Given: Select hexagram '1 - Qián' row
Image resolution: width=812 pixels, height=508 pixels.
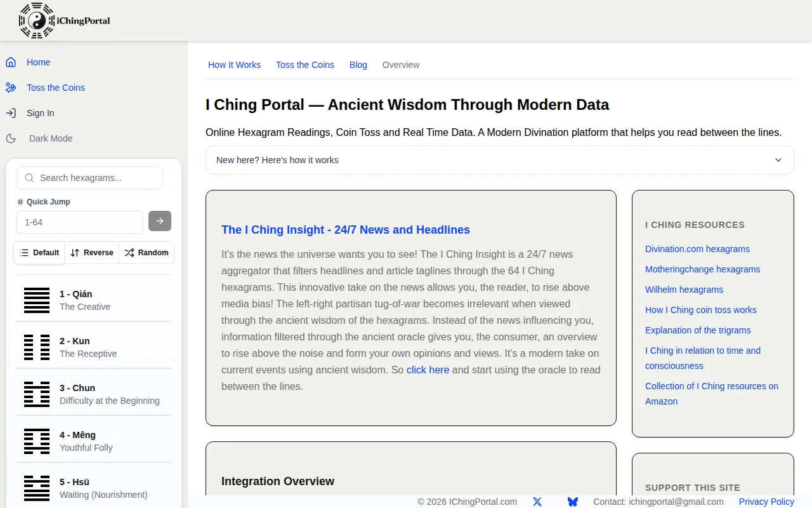Looking at the screenshot, I should [x=94, y=300].
